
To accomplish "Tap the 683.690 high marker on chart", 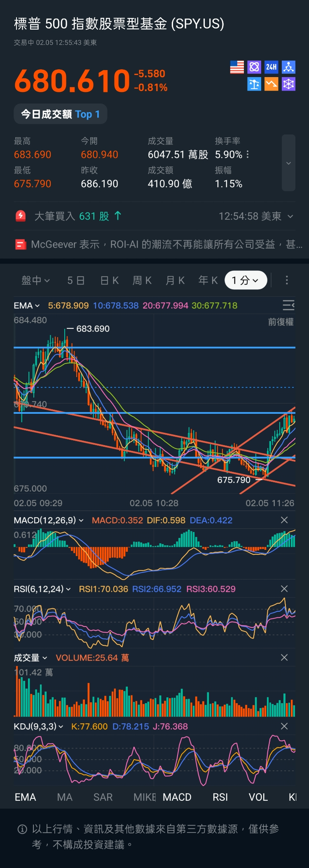I will (93, 329).
